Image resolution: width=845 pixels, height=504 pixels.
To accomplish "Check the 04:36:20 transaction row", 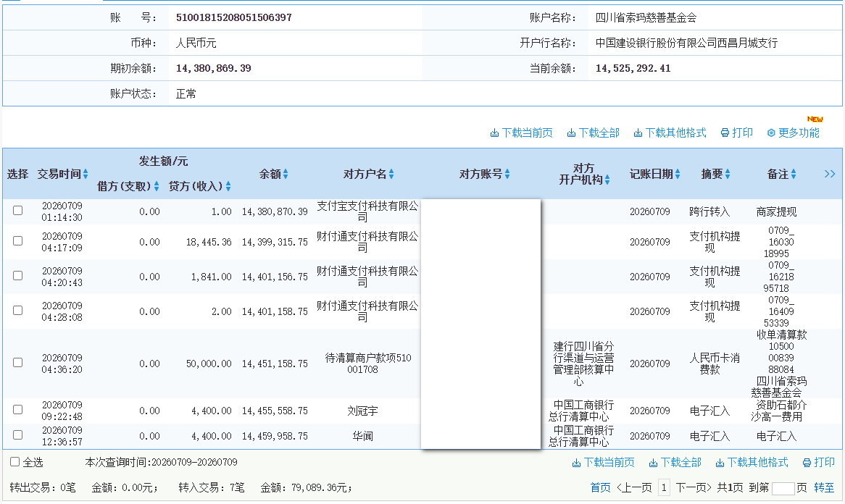I will click(18, 362).
